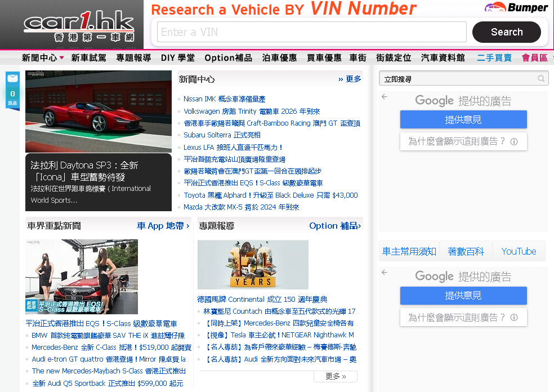Select the 車主常用須知 tab
Screen dimensions: 554x392
409,251
